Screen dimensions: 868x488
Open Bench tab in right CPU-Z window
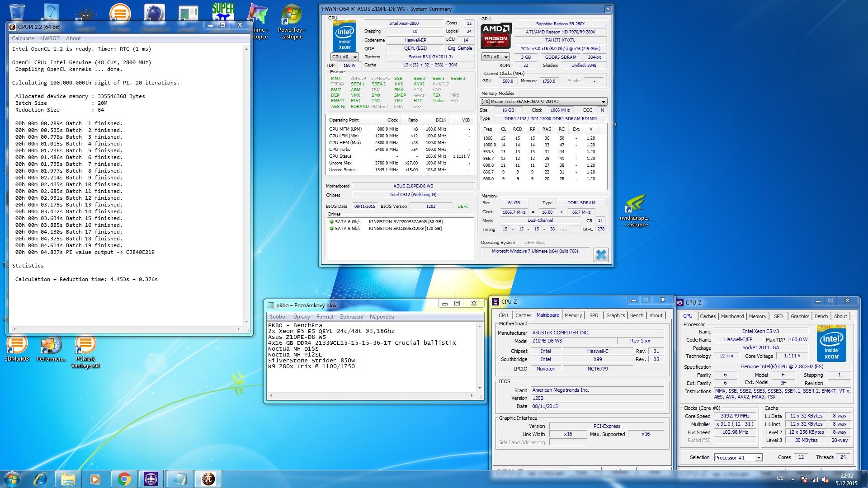tap(821, 316)
